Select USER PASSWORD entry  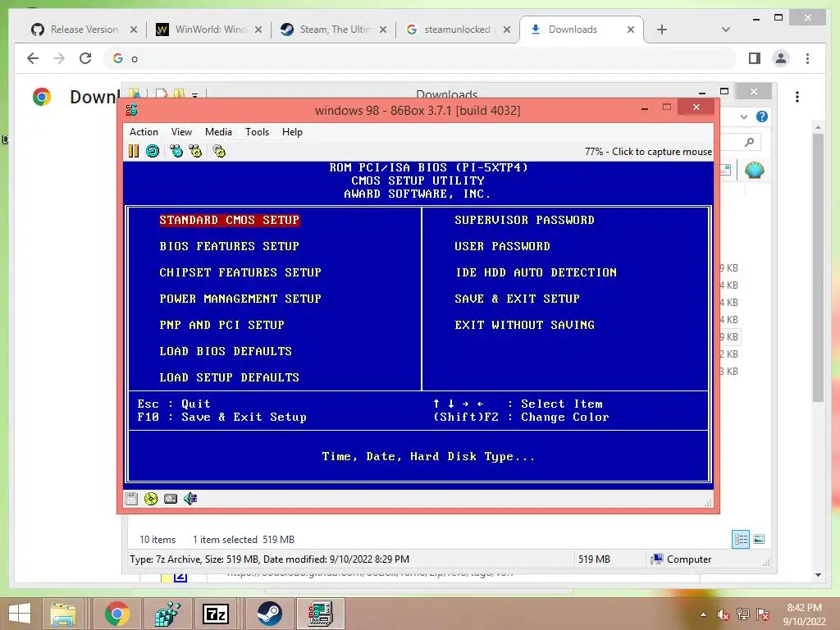(503, 246)
